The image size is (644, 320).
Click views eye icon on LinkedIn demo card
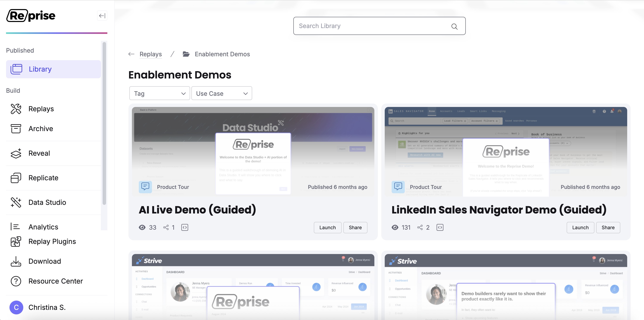click(395, 227)
